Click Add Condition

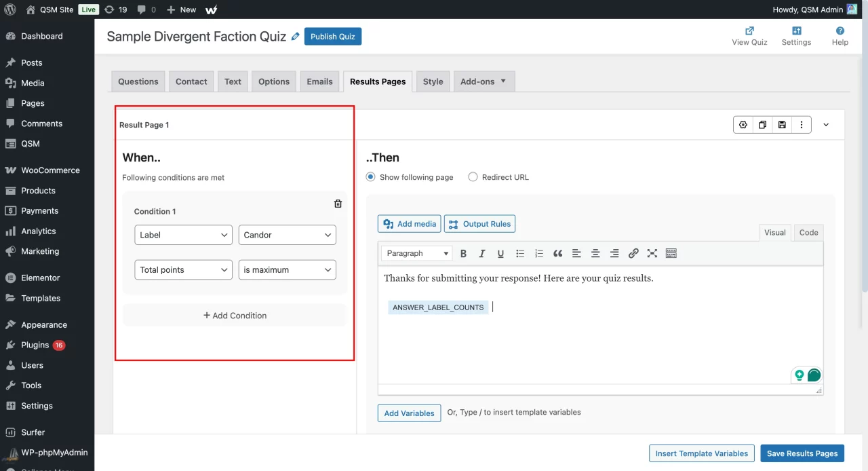pyautogui.click(x=235, y=315)
